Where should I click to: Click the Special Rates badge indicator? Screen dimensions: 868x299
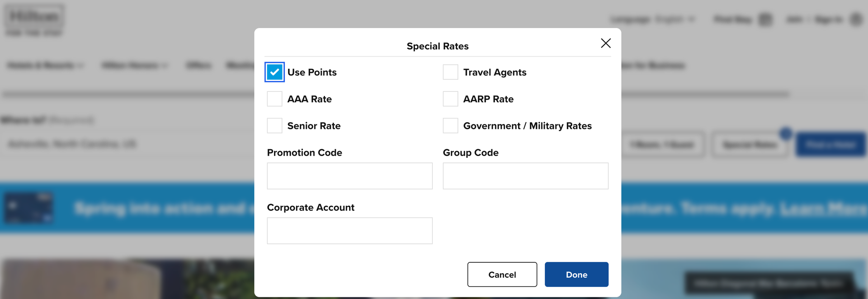pyautogui.click(x=786, y=133)
